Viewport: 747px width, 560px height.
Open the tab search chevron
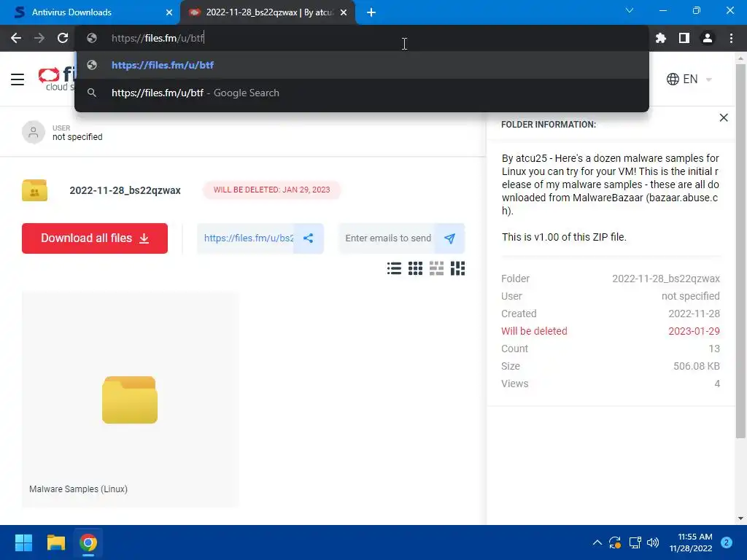630,10
